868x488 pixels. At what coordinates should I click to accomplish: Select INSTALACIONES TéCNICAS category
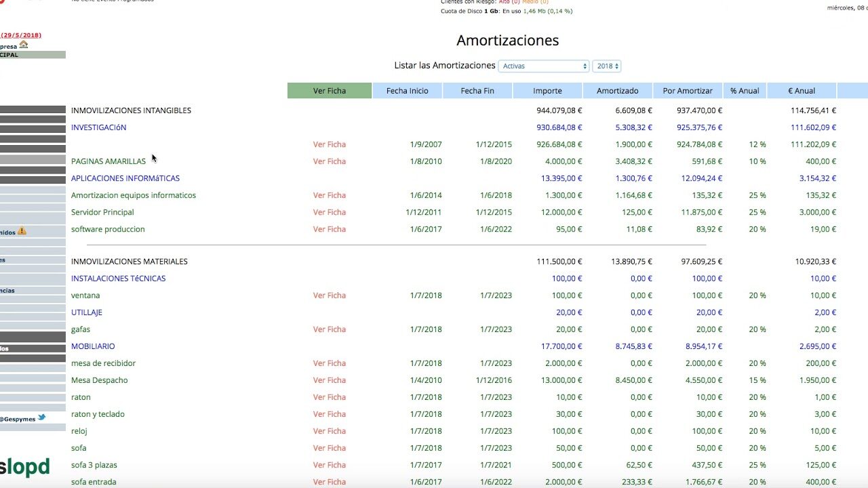coord(119,279)
